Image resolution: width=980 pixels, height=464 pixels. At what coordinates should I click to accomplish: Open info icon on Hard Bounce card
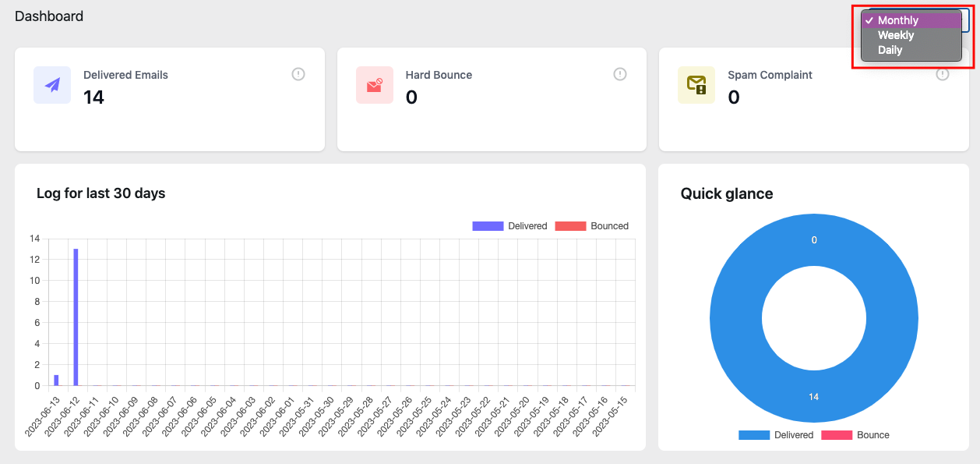coord(620,74)
